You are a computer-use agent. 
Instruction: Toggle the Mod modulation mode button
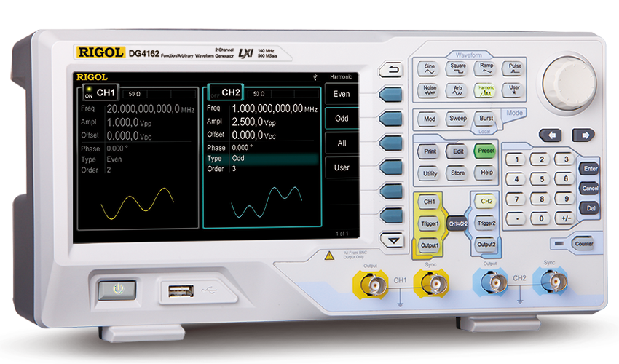click(430, 119)
